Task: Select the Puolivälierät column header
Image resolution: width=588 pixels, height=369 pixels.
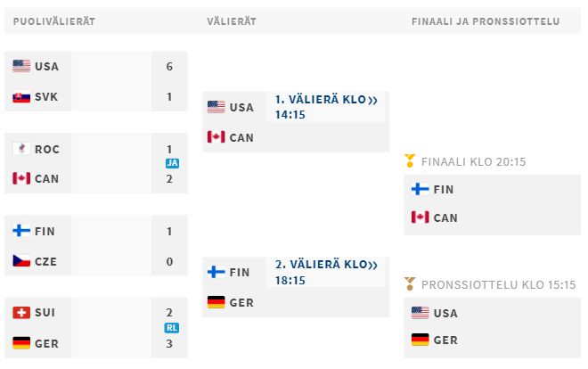Action: (x=54, y=21)
